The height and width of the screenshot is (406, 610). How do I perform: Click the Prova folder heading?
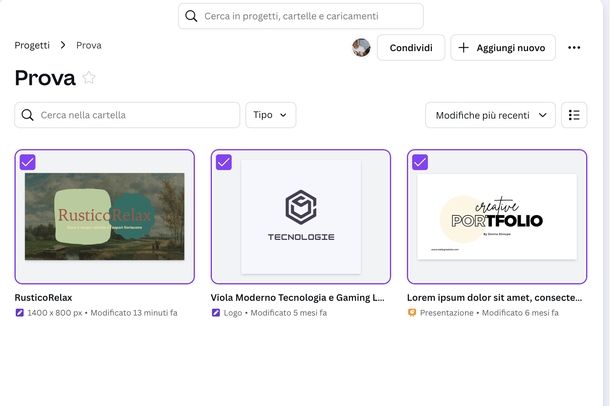(x=45, y=78)
